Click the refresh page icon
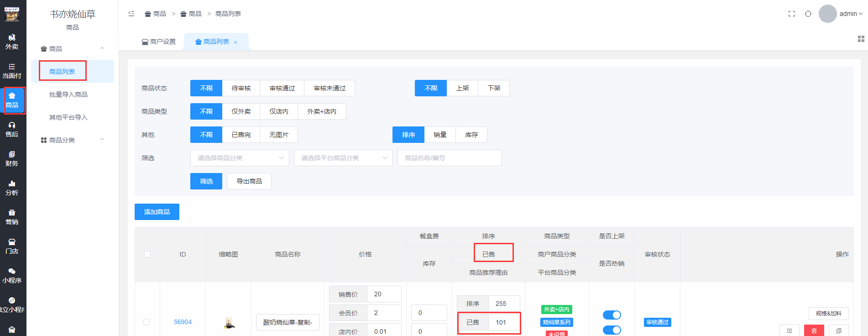 [x=808, y=14]
